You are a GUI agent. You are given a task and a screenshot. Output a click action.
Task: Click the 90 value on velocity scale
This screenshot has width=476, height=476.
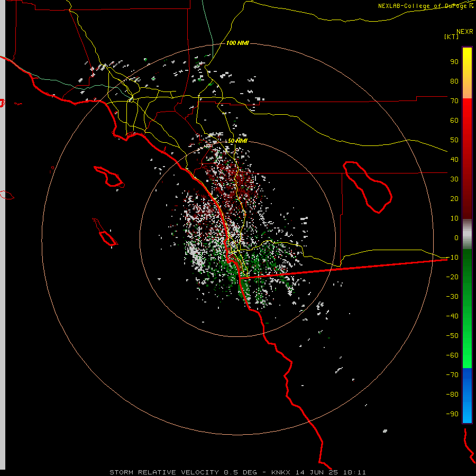pos(454,62)
